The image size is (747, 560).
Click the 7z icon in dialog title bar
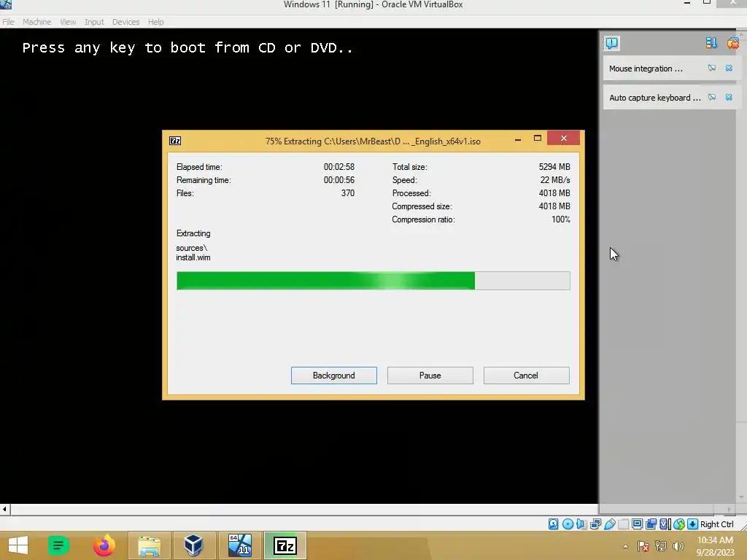point(175,141)
